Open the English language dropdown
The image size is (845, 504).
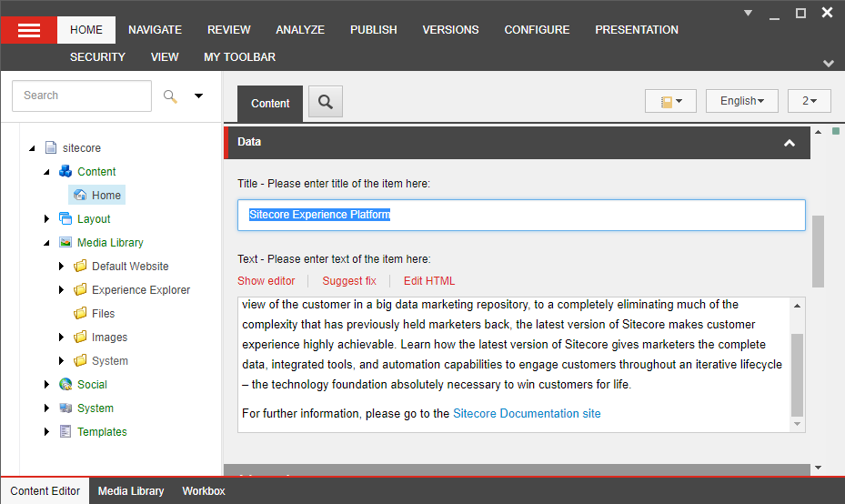tap(742, 101)
